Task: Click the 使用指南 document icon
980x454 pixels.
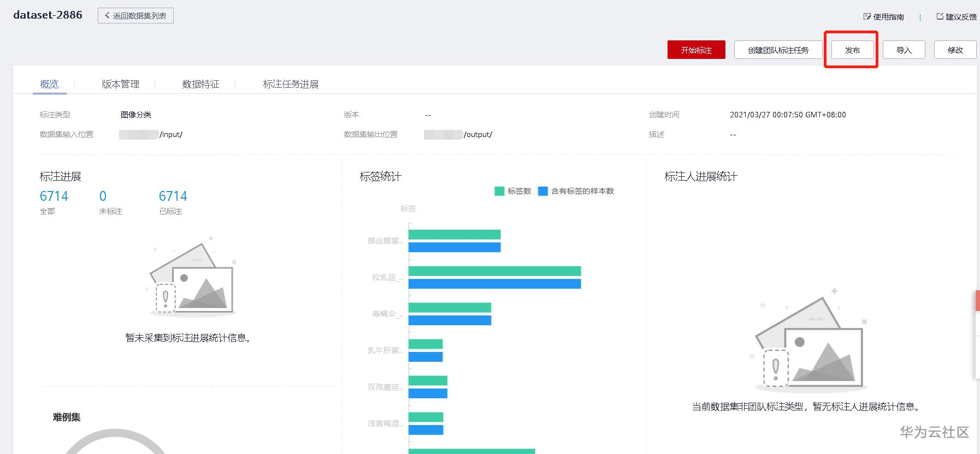Action: (867, 16)
